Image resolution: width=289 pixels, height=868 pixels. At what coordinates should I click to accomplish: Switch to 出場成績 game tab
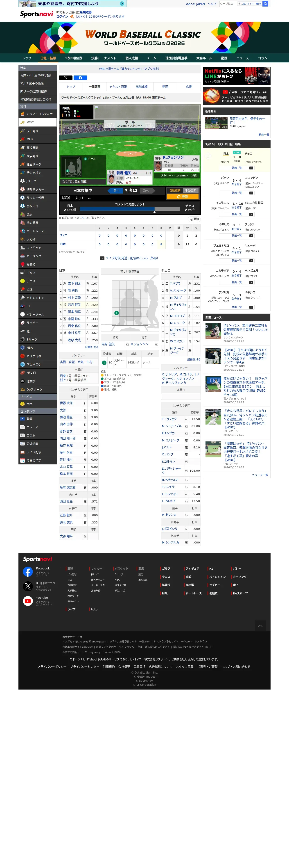[142, 87]
